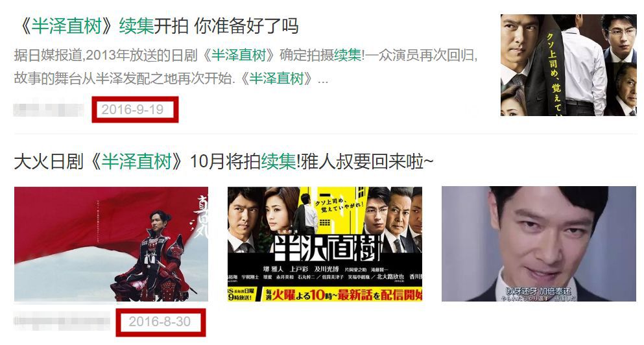
Task: Click the blurred source name beside 2016-8-30
Action: tap(62, 321)
